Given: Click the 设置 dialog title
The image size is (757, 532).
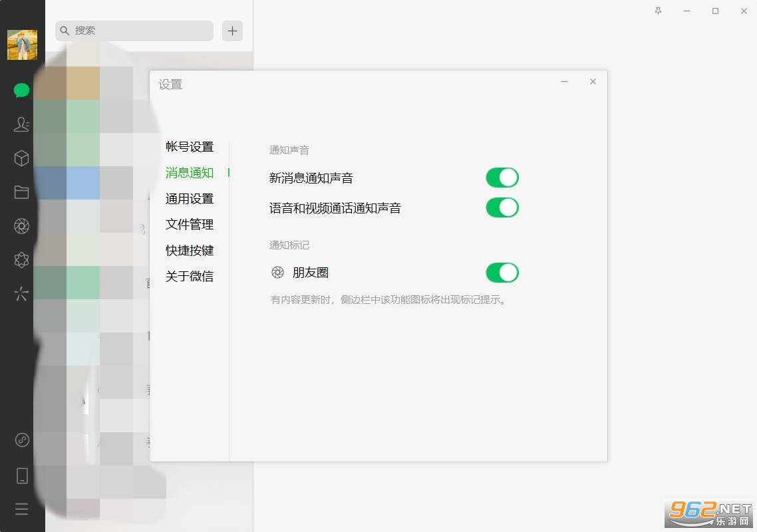Looking at the screenshot, I should (x=170, y=84).
